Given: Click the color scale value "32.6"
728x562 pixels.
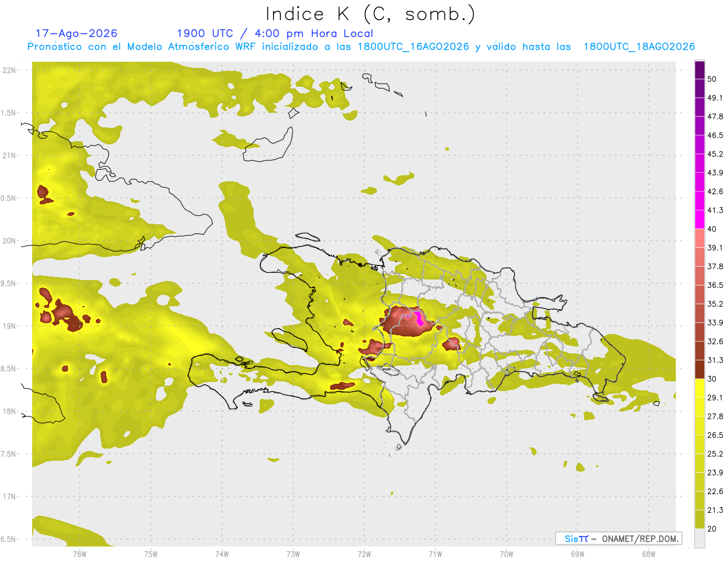Looking at the screenshot, I should pyautogui.click(x=715, y=341).
